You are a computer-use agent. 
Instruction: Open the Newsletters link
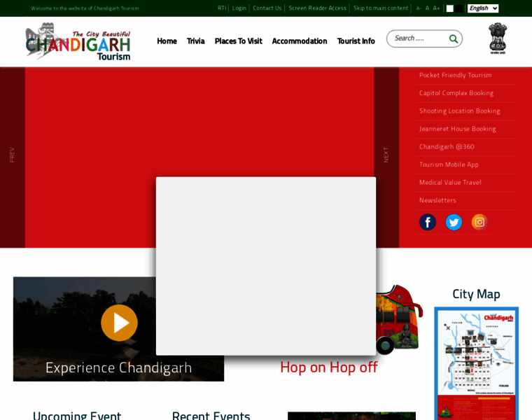(437, 200)
